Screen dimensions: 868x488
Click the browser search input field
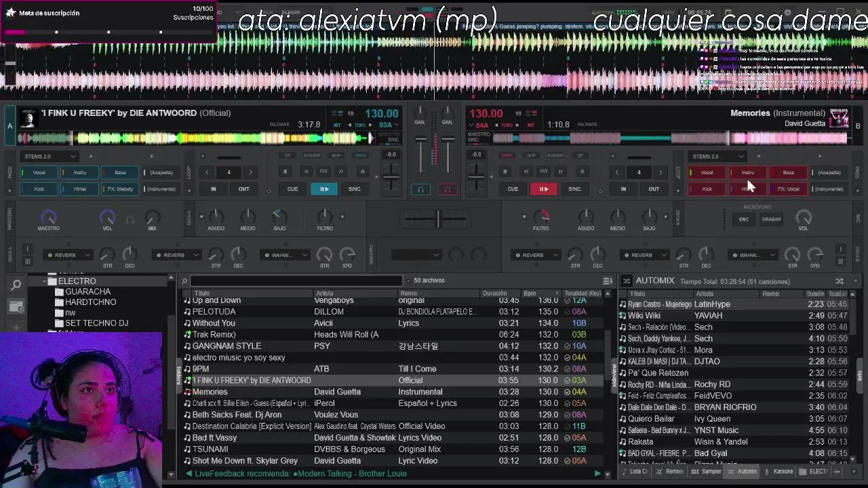click(296, 281)
